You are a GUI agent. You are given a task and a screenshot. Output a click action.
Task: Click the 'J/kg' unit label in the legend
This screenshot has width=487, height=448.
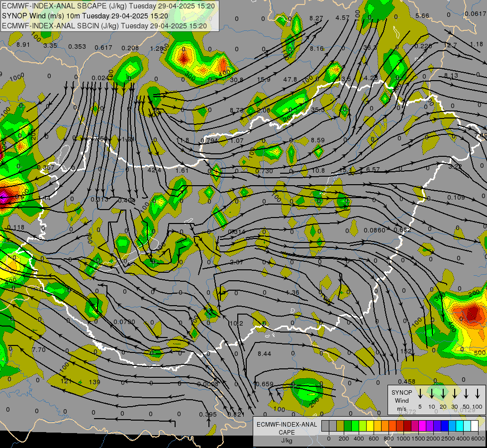pyautogui.click(x=287, y=441)
